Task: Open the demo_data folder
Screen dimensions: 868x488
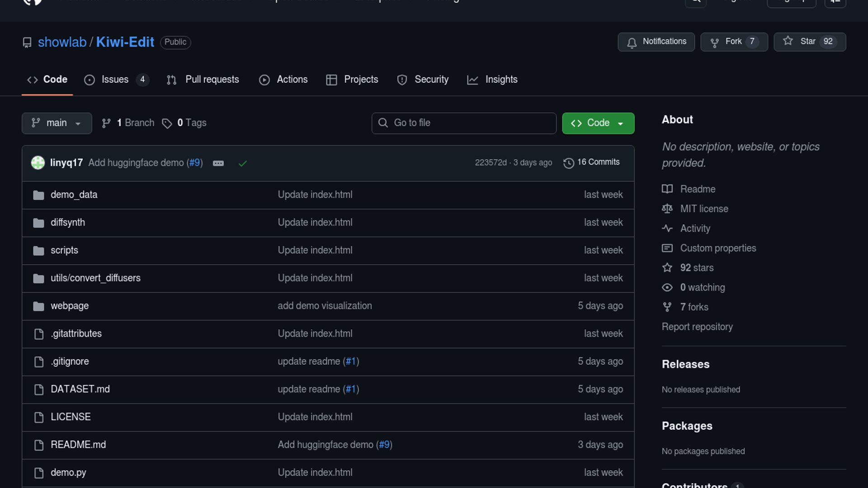Action: click(x=74, y=195)
